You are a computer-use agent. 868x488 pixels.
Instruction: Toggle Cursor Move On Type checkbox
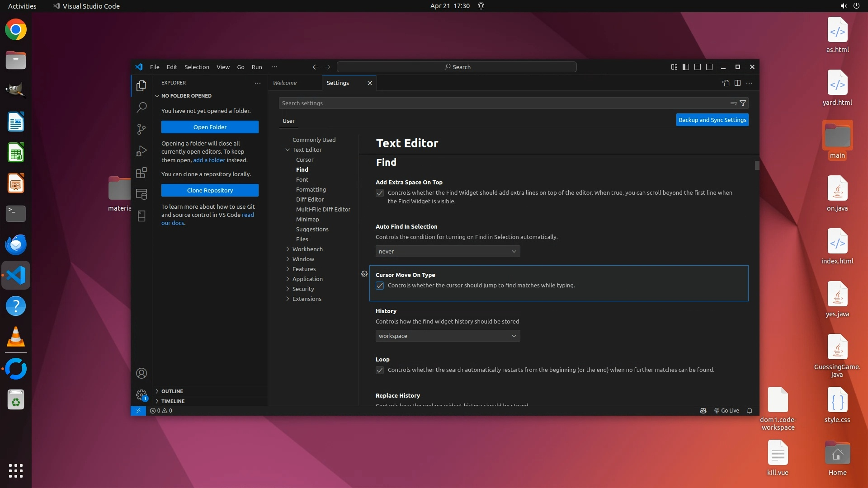(x=380, y=286)
